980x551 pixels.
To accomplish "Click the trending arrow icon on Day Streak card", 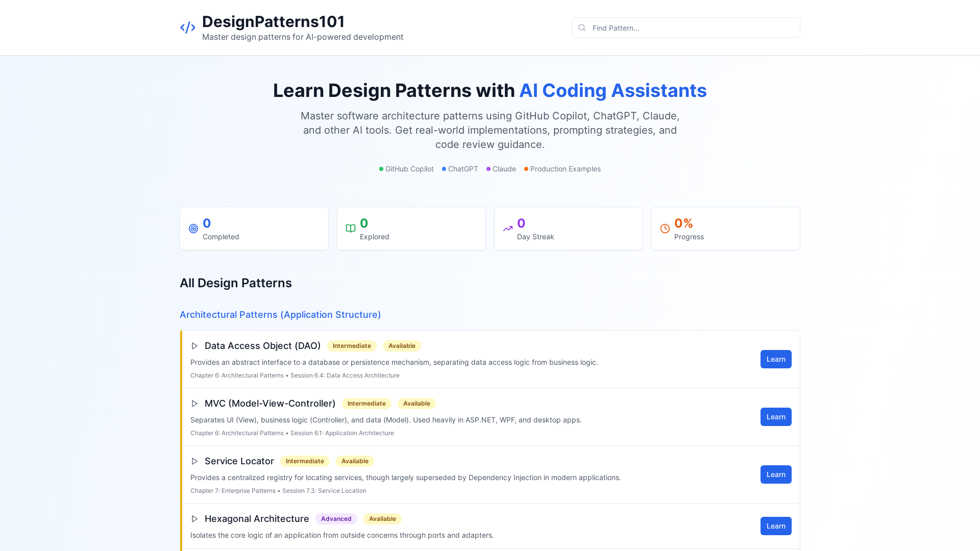I will point(508,229).
